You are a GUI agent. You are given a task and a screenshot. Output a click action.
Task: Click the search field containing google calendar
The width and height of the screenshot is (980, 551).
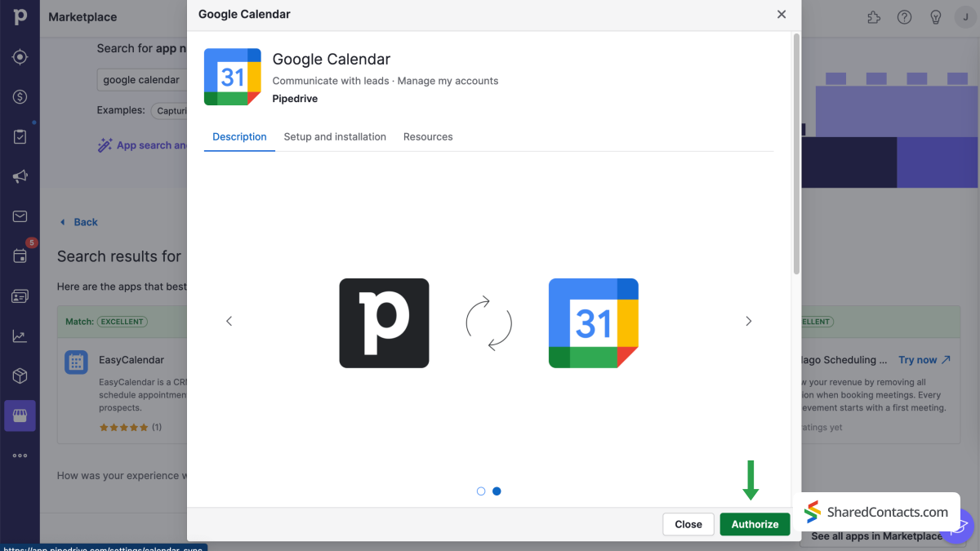(142, 80)
